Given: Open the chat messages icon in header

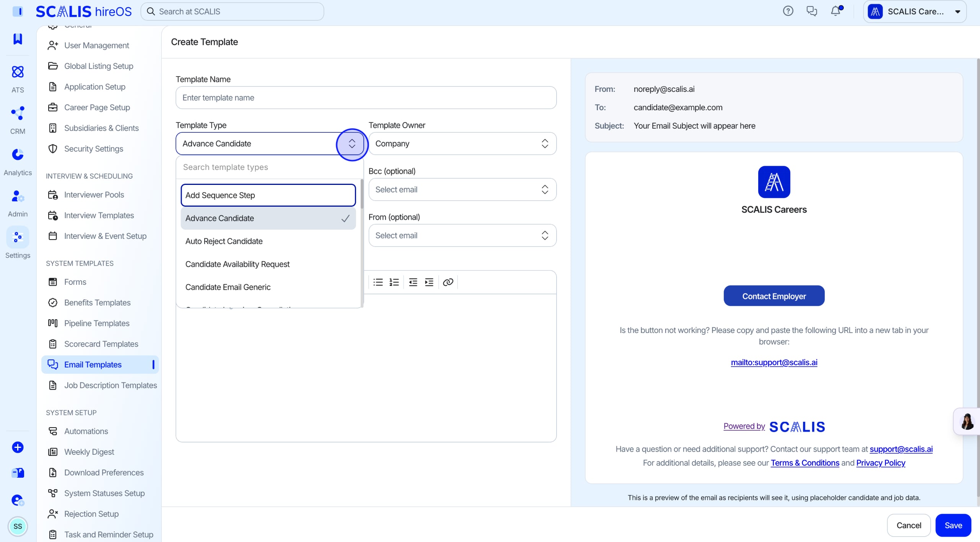Looking at the screenshot, I should pyautogui.click(x=812, y=11).
